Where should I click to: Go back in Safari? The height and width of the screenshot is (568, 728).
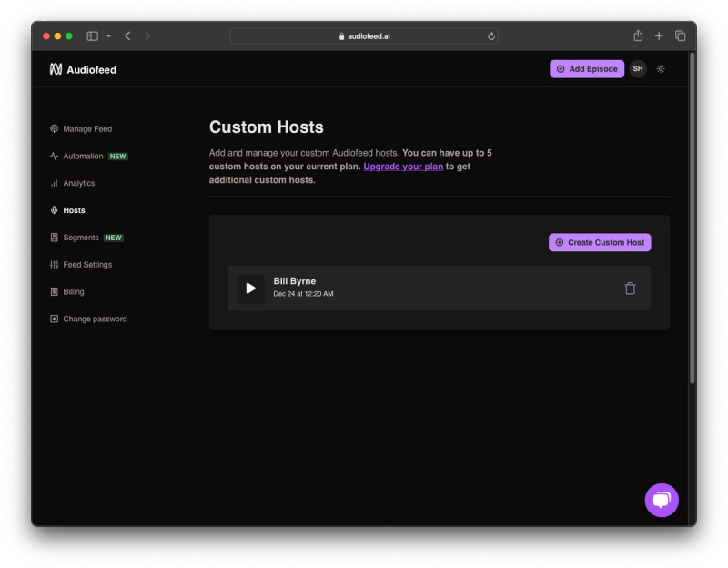click(127, 35)
